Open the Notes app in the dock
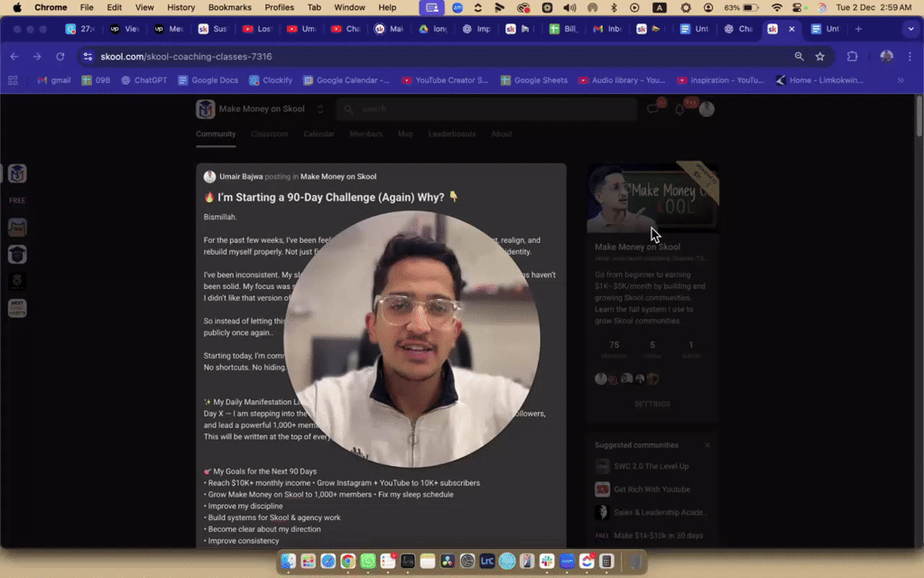The image size is (924, 578). 427,562
